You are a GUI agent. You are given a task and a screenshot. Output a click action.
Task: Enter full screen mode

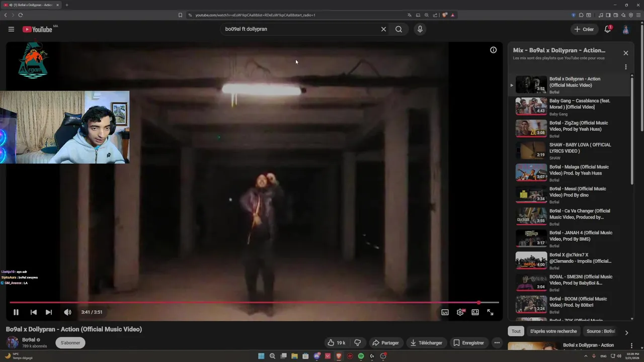click(x=490, y=312)
